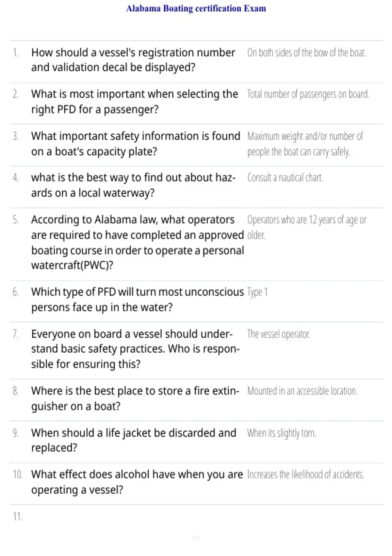The height and width of the screenshot is (556, 392).
Task: Select question 1 about registration number display
Action: pos(133,60)
